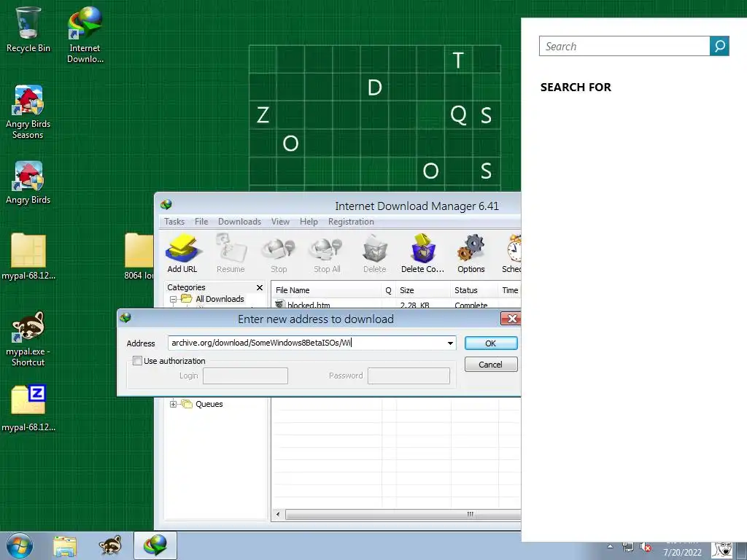Click the muted volume tray icon

point(646,547)
